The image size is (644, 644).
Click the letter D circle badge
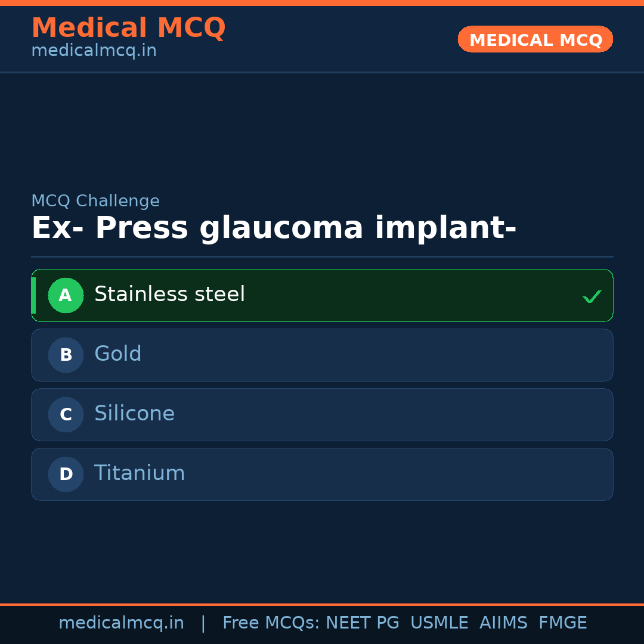66,474
